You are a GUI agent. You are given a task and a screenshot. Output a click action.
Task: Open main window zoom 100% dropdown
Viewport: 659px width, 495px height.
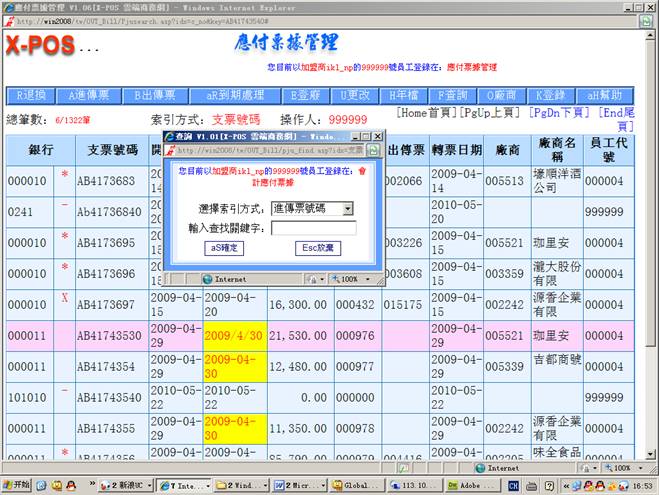pos(620,467)
